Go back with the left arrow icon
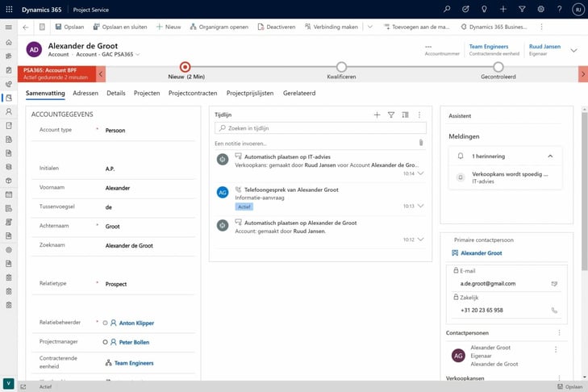 coord(26,27)
